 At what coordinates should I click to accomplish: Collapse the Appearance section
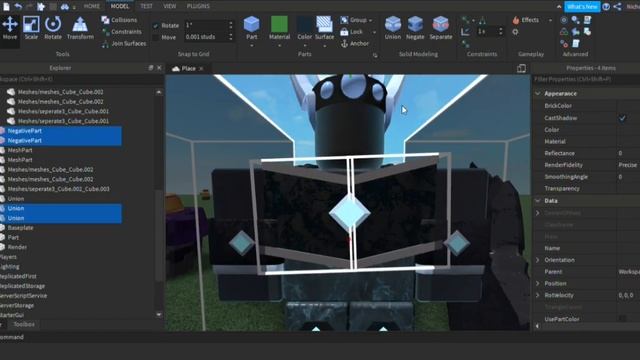click(538, 93)
